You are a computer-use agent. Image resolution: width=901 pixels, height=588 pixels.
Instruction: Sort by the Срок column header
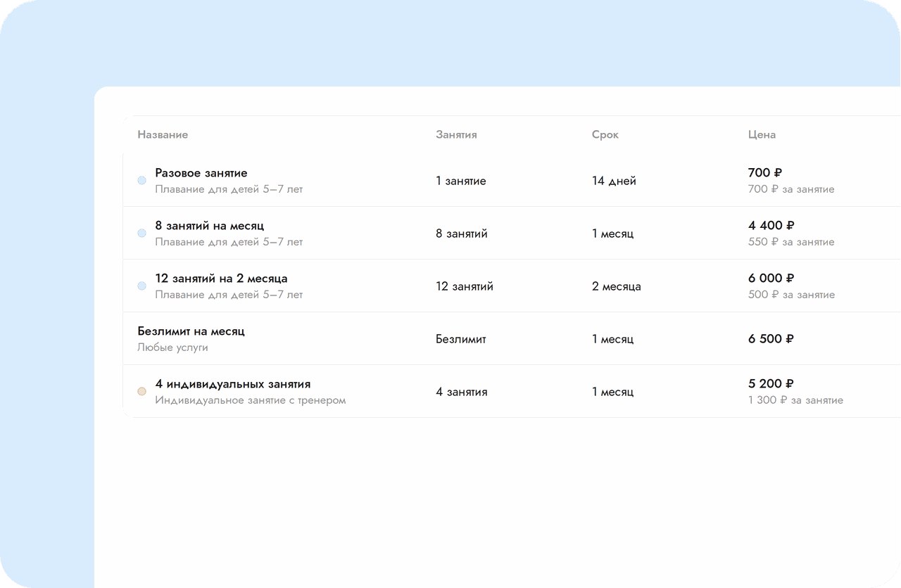tap(605, 134)
